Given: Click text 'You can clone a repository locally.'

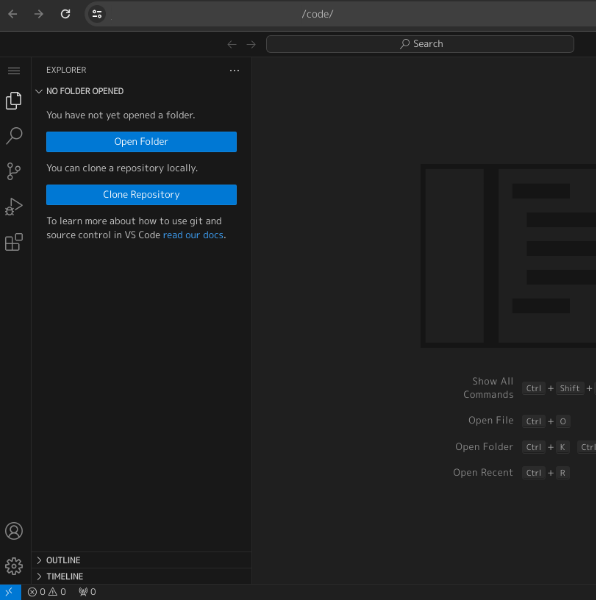Looking at the screenshot, I should (122, 168).
